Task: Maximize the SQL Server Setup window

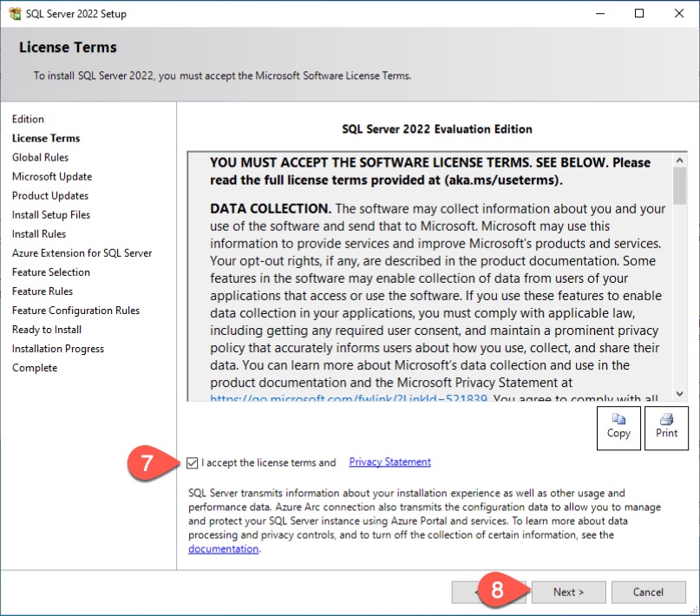Action: pos(639,13)
